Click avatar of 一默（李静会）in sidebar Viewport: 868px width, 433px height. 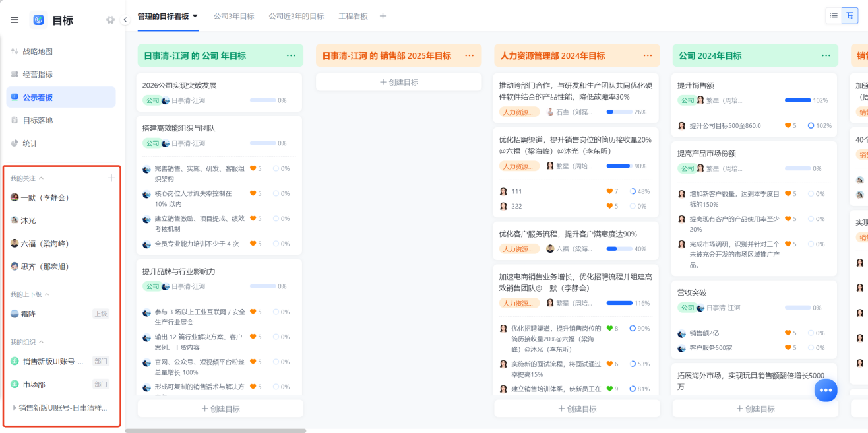15,197
